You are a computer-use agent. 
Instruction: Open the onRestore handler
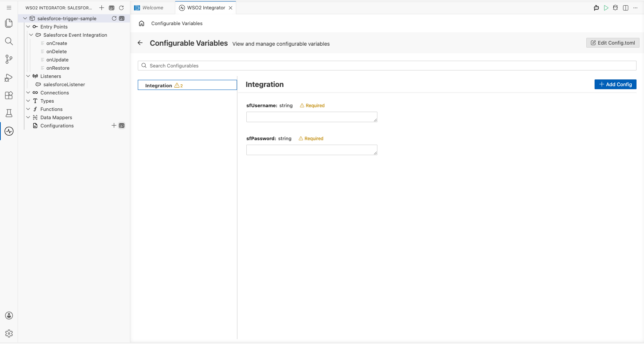click(x=58, y=68)
